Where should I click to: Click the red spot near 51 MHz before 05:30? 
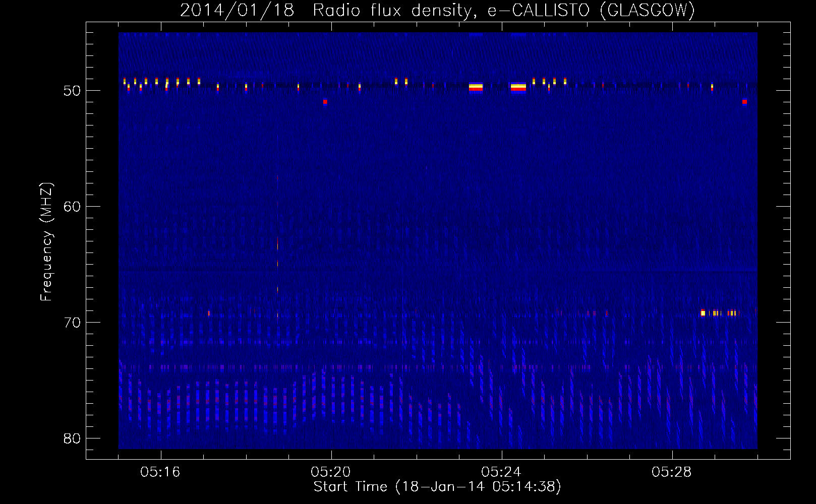(744, 102)
